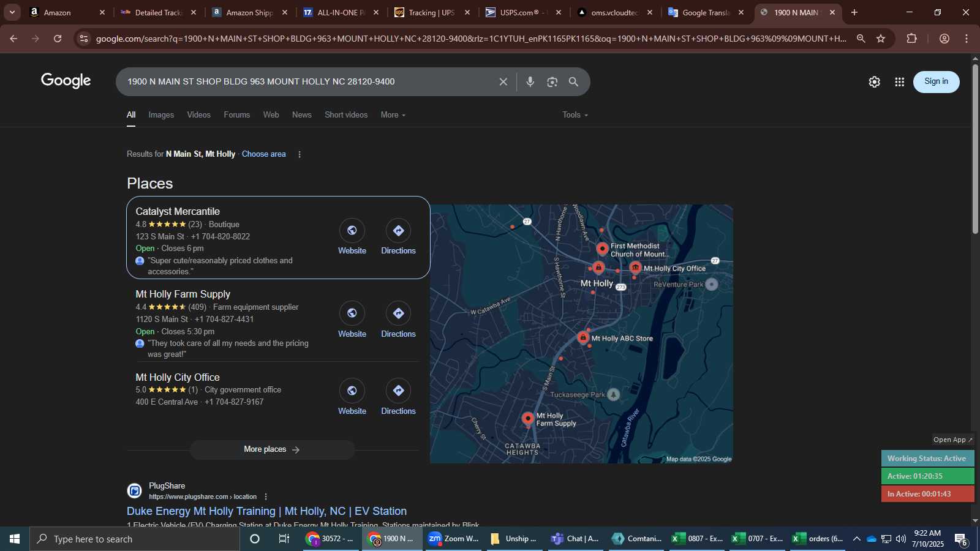This screenshot has height=551, width=980.
Task: Open Mt Holly City Office website icon
Action: [x=352, y=391]
